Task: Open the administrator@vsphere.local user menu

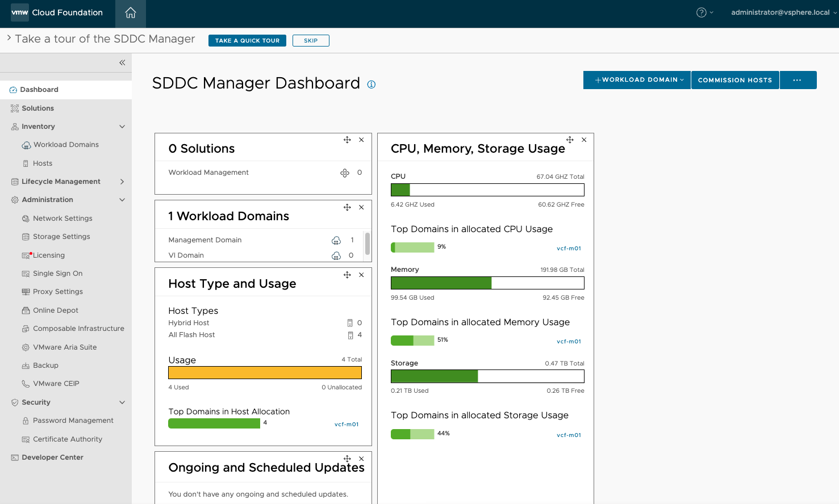Action: click(x=784, y=12)
